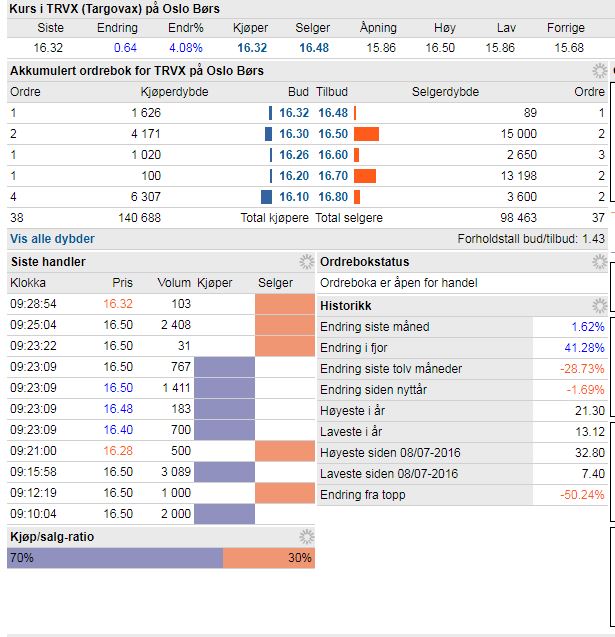This screenshot has width=615, height=637.
Task: Click the Bud column header
Action: click(298, 92)
